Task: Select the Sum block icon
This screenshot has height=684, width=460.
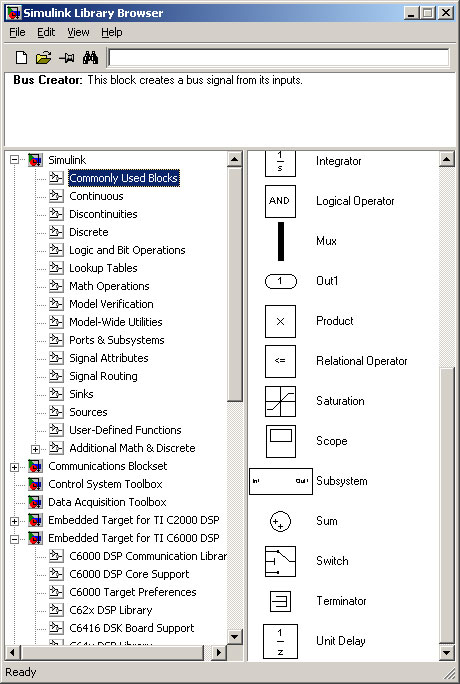Action: click(x=280, y=521)
